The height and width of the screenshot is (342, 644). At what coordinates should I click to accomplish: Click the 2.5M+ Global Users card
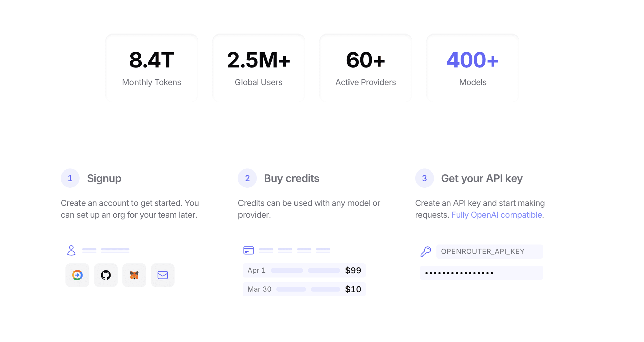click(258, 68)
